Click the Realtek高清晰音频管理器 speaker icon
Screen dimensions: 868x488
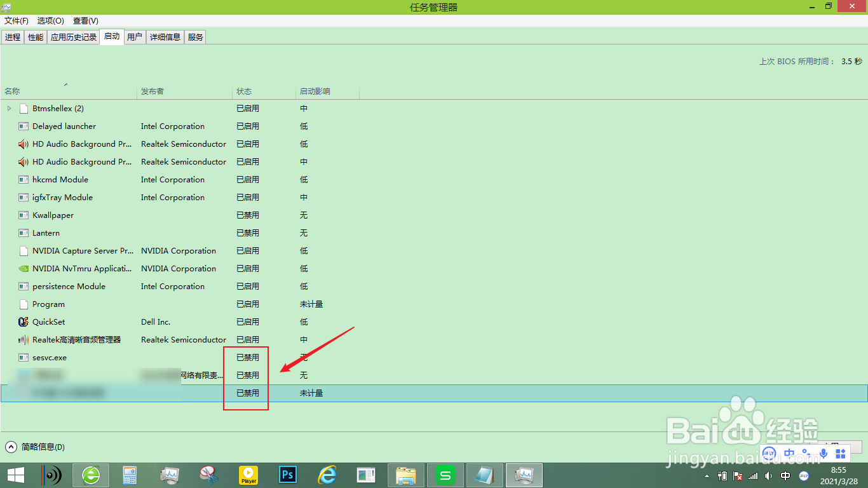[24, 340]
